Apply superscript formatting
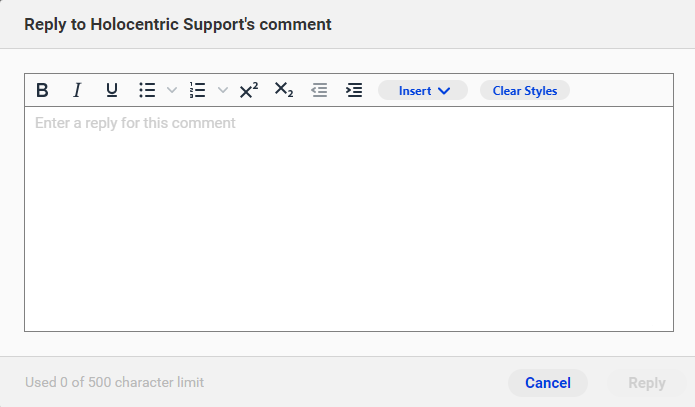 (249, 90)
